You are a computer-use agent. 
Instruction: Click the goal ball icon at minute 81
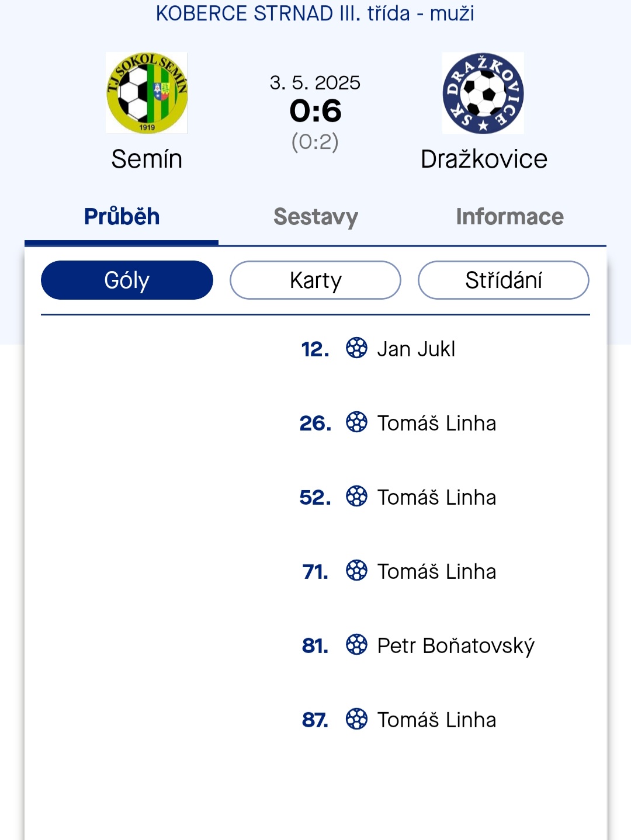(x=356, y=644)
